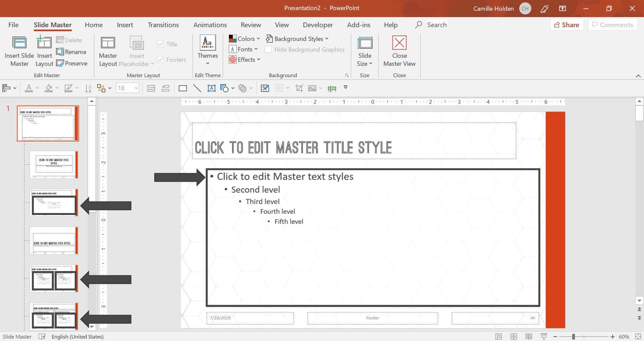644x341 pixels.
Task: Toggle Hide Background Graphics checkbox
Action: 268,49
